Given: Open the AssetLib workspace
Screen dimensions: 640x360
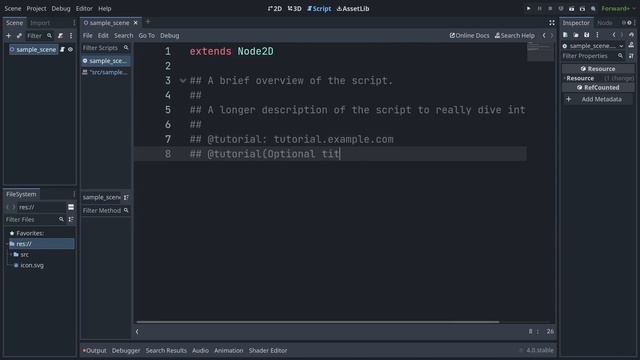Looking at the screenshot, I should pyautogui.click(x=353, y=9).
